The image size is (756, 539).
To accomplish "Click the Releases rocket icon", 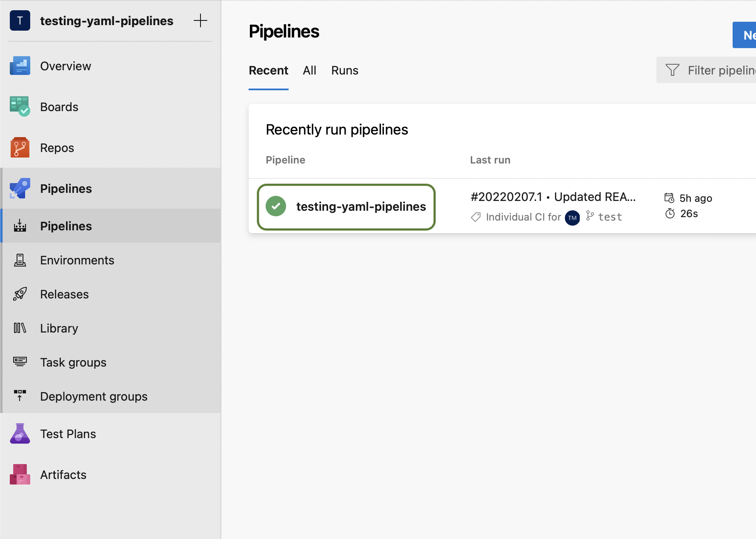I will [x=20, y=294].
